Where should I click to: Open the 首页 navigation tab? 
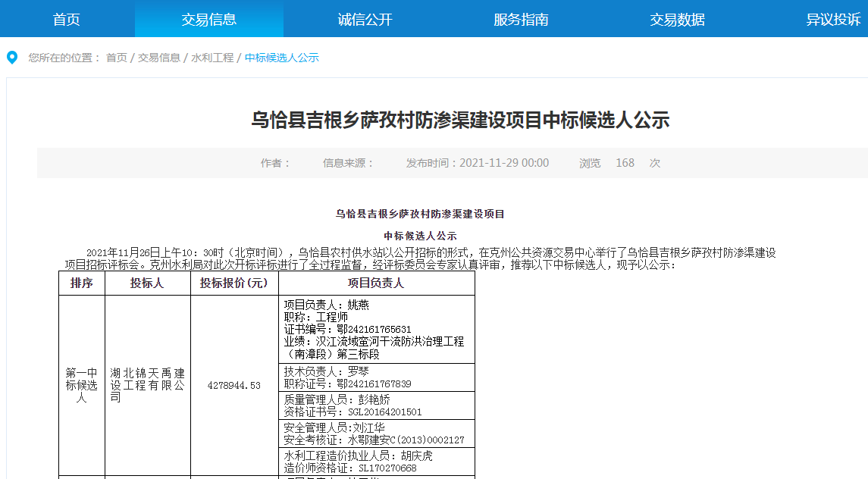(67, 20)
